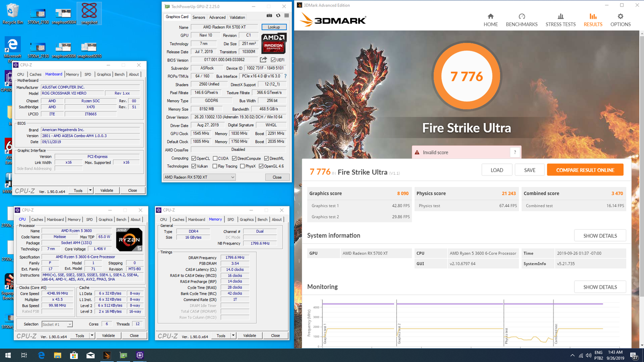Expand Tools dropdown arrow in Mainboard CPU-Z window
This screenshot has width=644, height=362.
91,190
